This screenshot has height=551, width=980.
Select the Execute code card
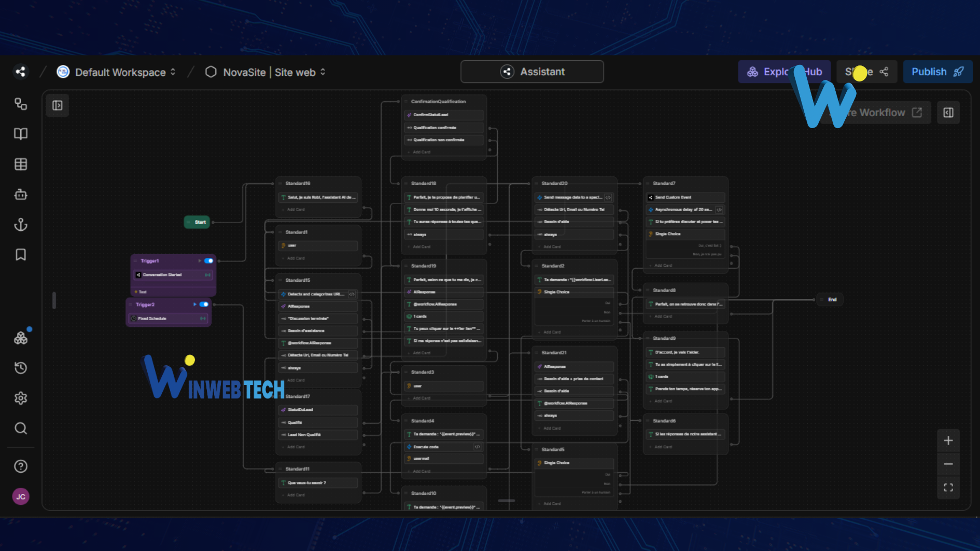click(444, 447)
